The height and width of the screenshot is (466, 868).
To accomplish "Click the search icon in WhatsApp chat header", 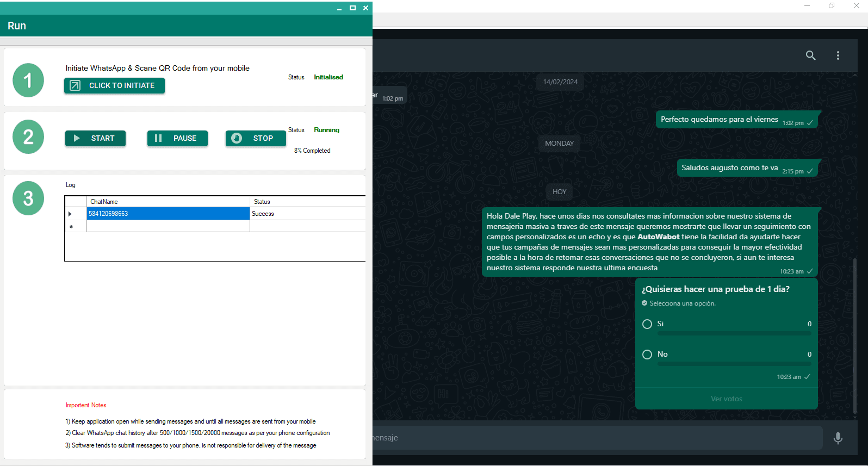I will [810, 55].
